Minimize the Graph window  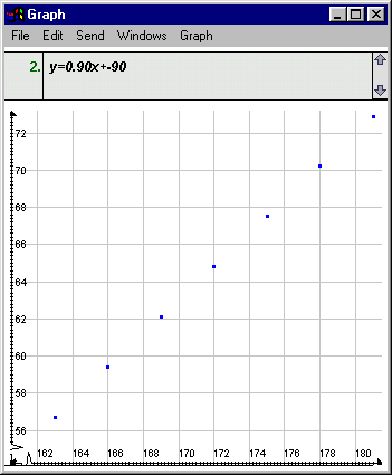pyautogui.click(x=337, y=15)
